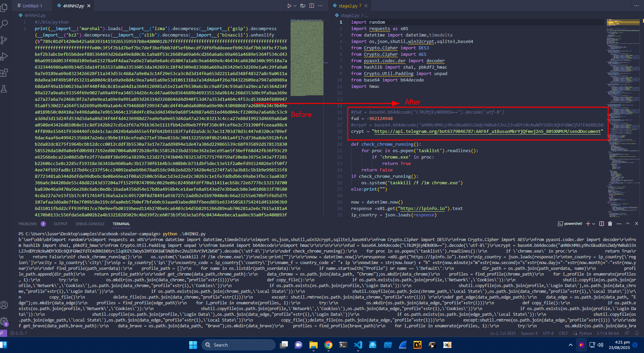Screen dimensions: 644x353
Task: Open the Testing flask view
Action: pyautogui.click(x=4, y=89)
